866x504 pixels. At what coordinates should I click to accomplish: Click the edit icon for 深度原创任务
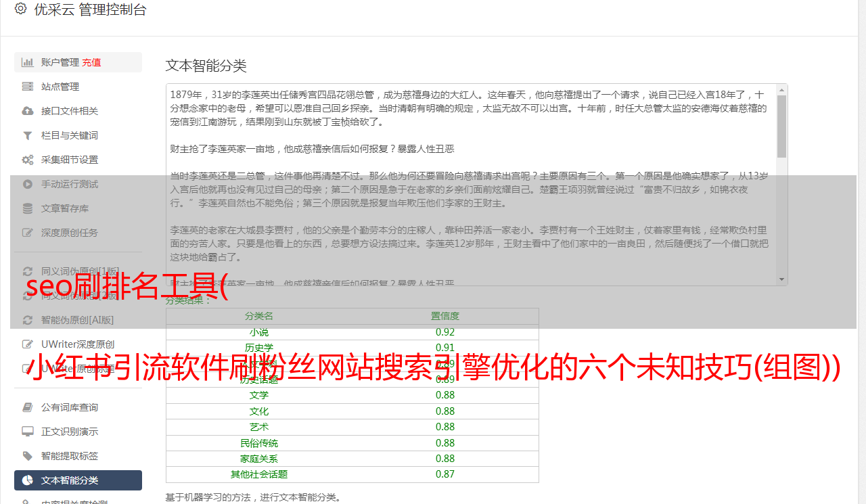(28, 233)
